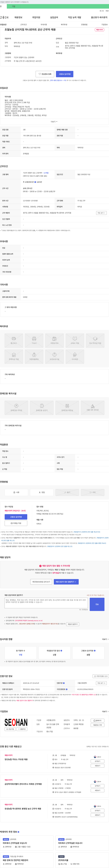Image resolution: width=109 pixels, height=868 pixels.
Task: Click info icon beside 빅데이터 추천 정보
Action: 18,832
